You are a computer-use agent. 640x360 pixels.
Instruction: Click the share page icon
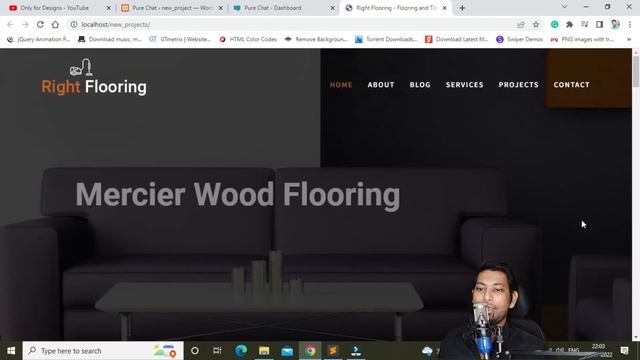tap(521, 24)
